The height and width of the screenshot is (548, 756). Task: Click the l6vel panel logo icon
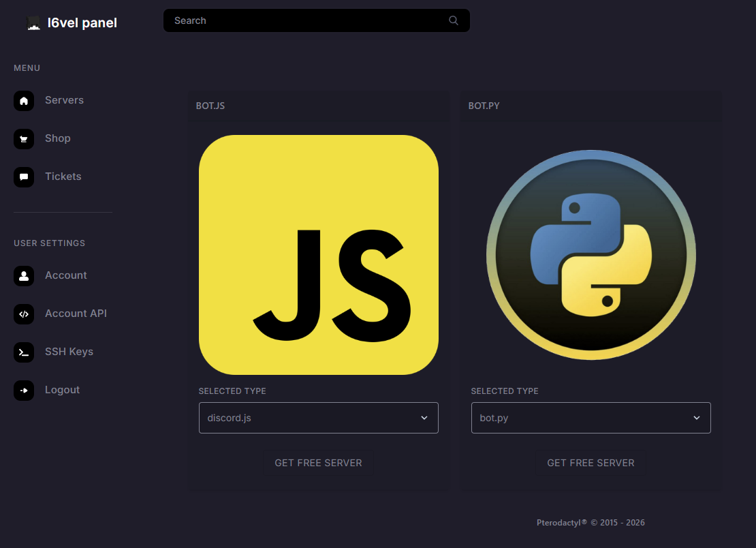pos(33,23)
